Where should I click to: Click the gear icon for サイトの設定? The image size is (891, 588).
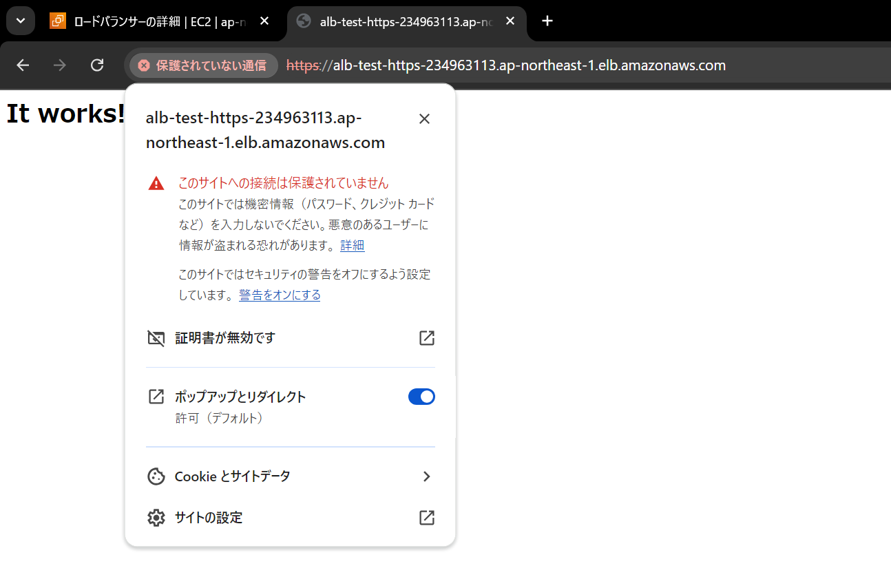tap(156, 518)
